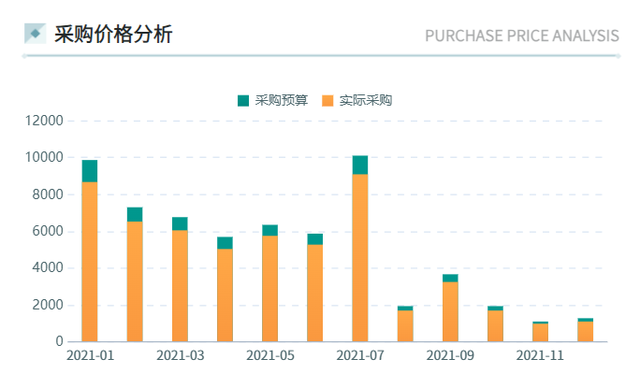
Task: Select the orange bar for 2021-05
Action: click(270, 288)
